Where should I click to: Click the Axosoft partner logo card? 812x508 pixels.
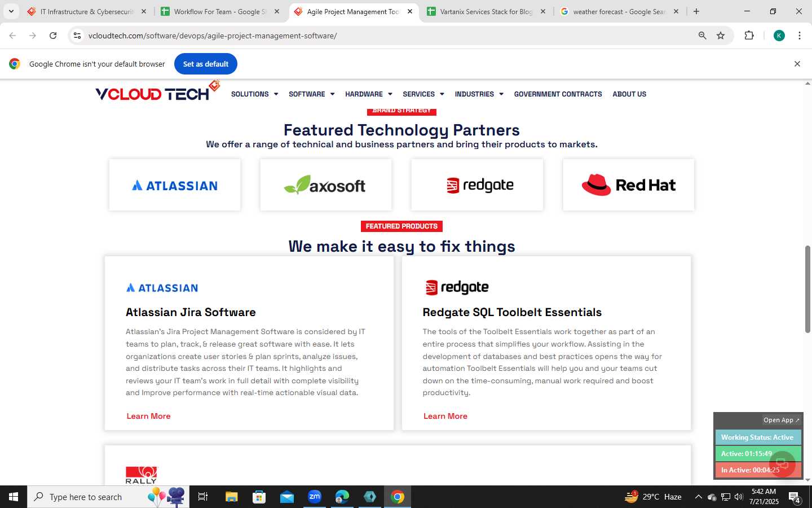point(326,185)
